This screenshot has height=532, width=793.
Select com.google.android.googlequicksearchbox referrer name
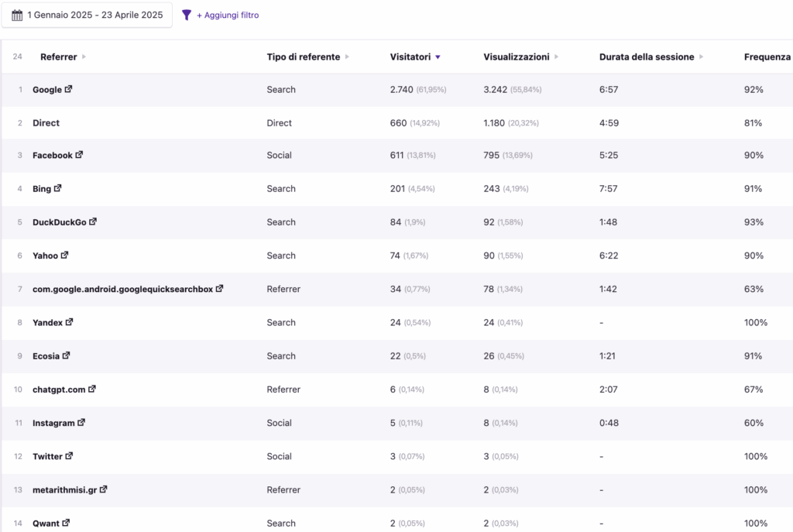coord(123,289)
